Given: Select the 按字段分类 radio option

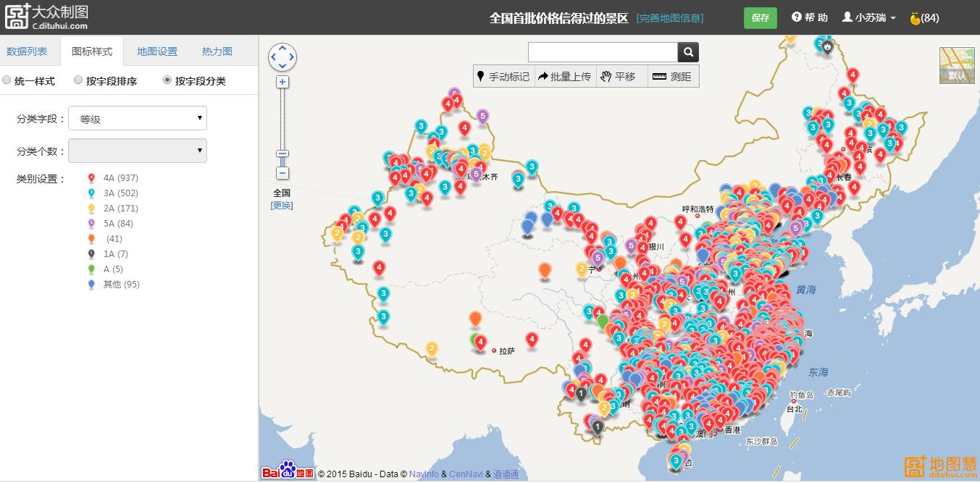Looking at the screenshot, I should pyautogui.click(x=167, y=80).
